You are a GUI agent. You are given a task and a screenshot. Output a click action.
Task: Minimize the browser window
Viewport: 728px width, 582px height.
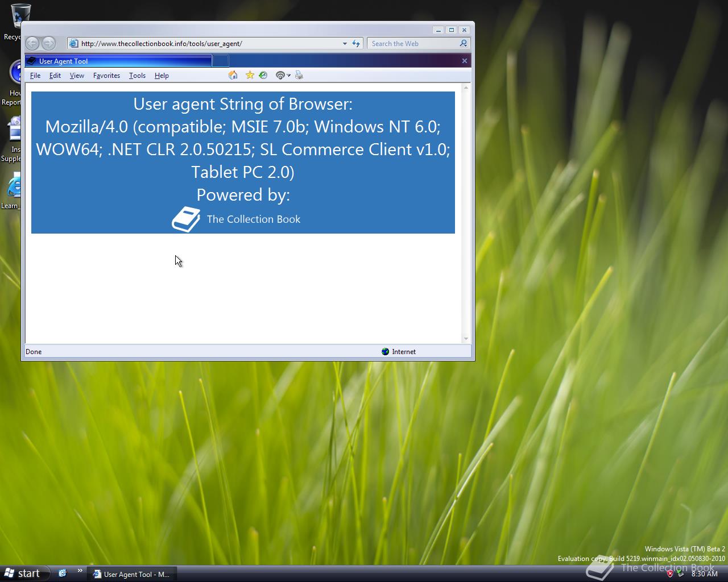(438, 30)
